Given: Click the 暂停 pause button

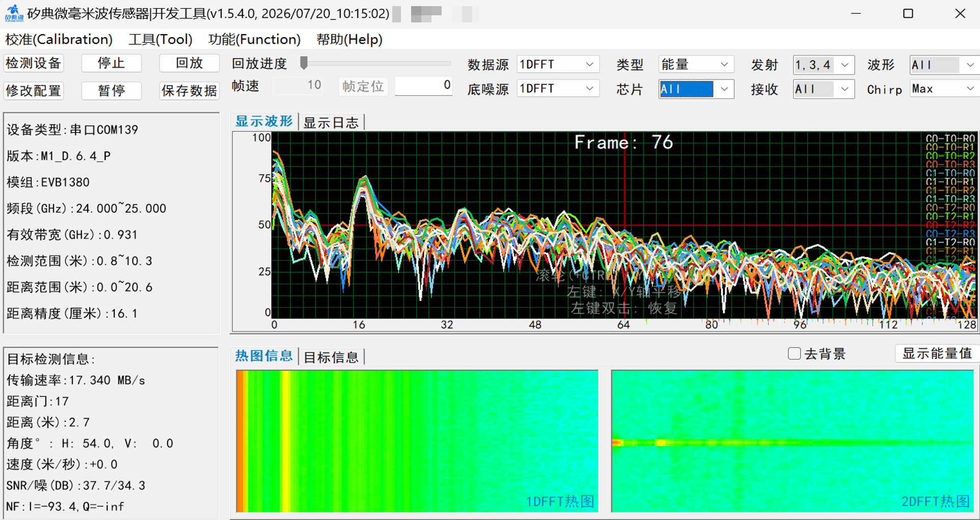Looking at the screenshot, I should coord(111,91).
